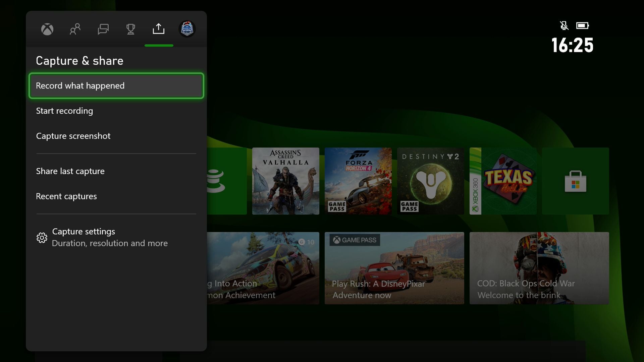Viewport: 644px width, 362px height.
Task: Check the battery level icon
Action: [583, 25]
